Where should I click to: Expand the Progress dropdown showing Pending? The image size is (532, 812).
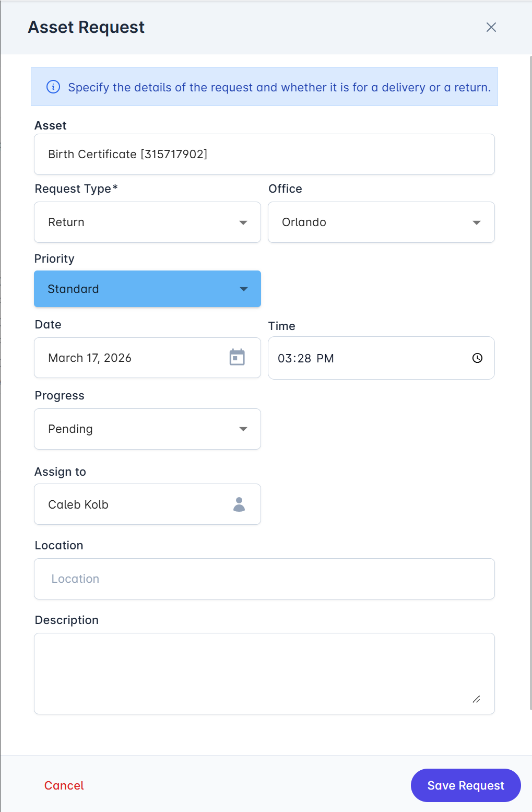pyautogui.click(x=147, y=429)
